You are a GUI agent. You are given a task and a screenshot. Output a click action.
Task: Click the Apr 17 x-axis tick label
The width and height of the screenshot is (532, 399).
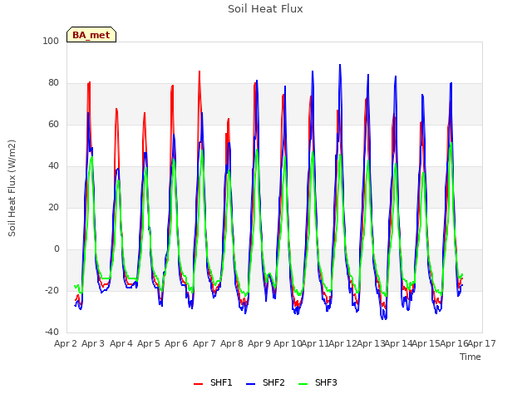point(482,343)
